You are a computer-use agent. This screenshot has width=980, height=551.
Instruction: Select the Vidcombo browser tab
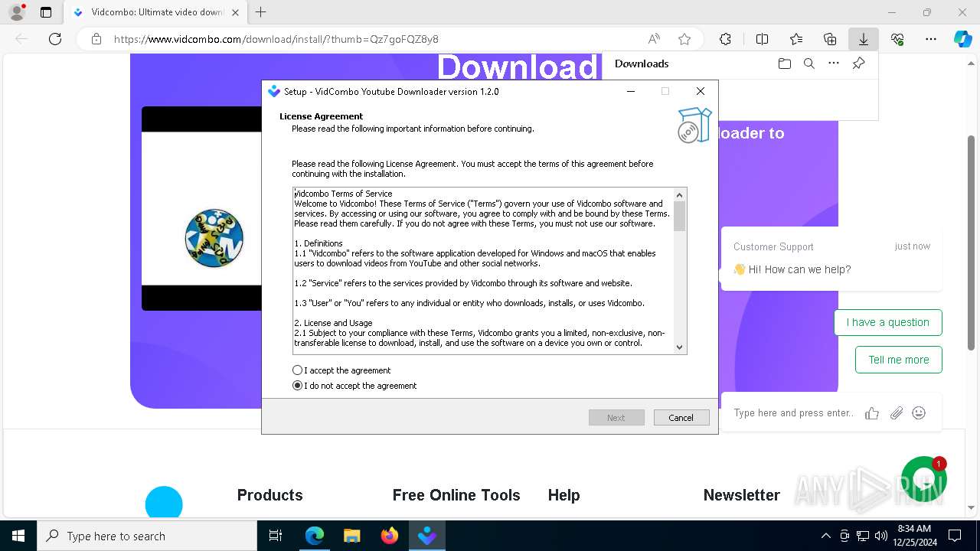155,12
